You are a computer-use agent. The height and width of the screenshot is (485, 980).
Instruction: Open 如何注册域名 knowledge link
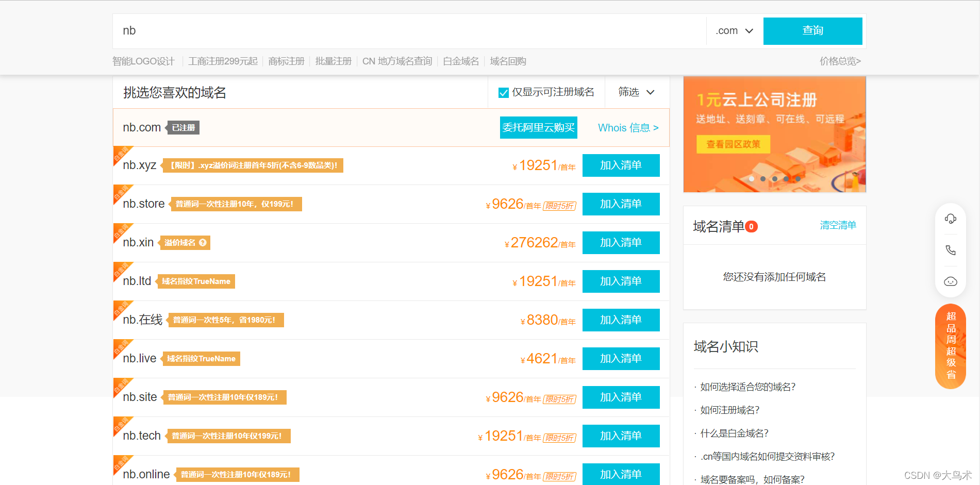729,410
